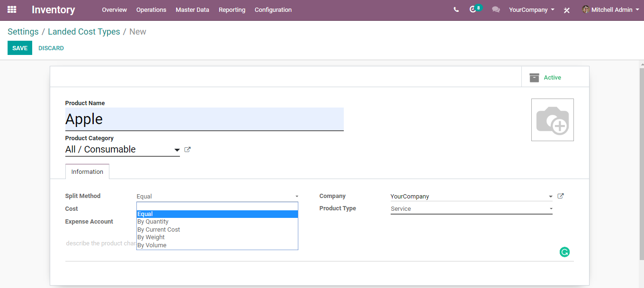644x288 pixels.
Task: Click the Expense Account label
Action: [x=89, y=222]
